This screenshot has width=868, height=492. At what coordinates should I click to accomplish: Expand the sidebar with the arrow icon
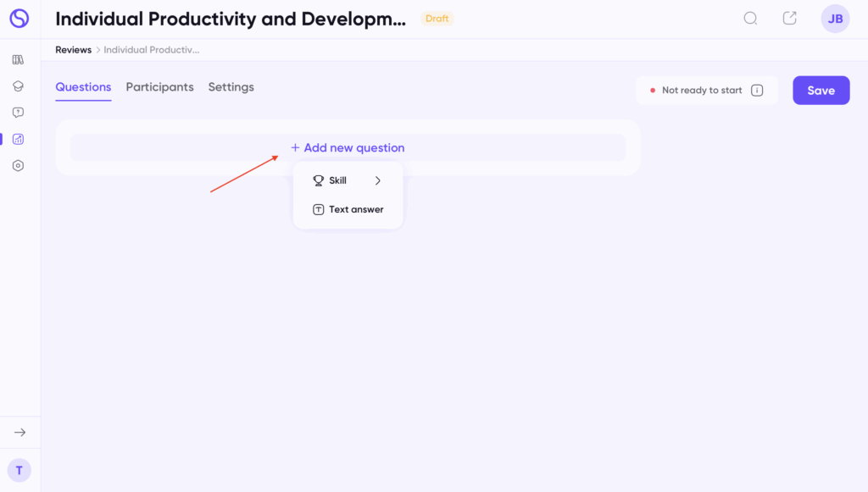(x=19, y=433)
